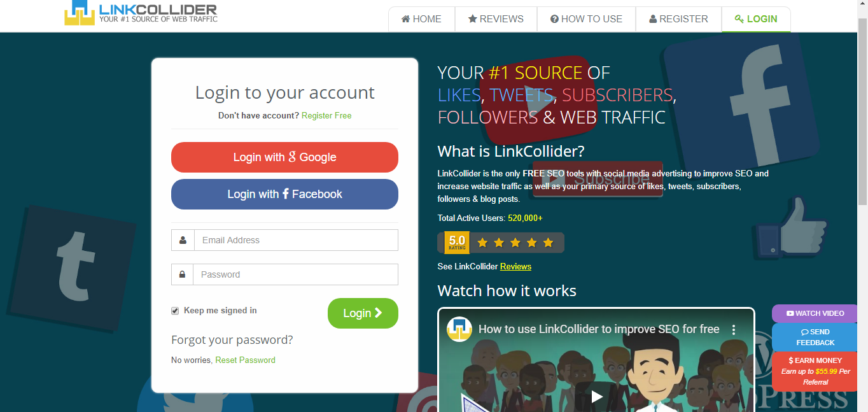Submit using the green Login button
The height and width of the screenshot is (412, 868).
363,313
